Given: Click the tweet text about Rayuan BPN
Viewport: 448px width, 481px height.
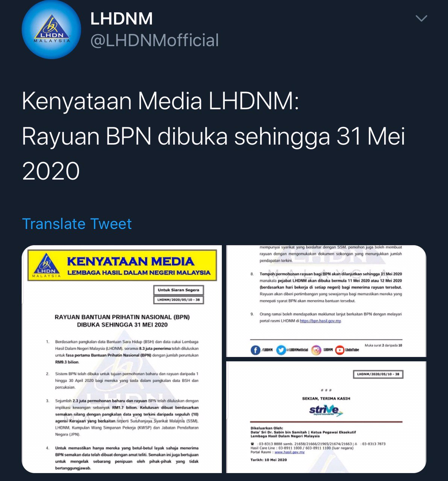Looking at the screenshot, I should click(213, 136).
